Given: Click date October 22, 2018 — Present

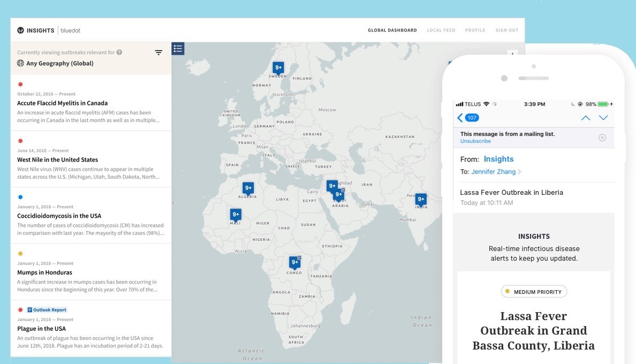Looking at the screenshot, I should tap(46, 94).
